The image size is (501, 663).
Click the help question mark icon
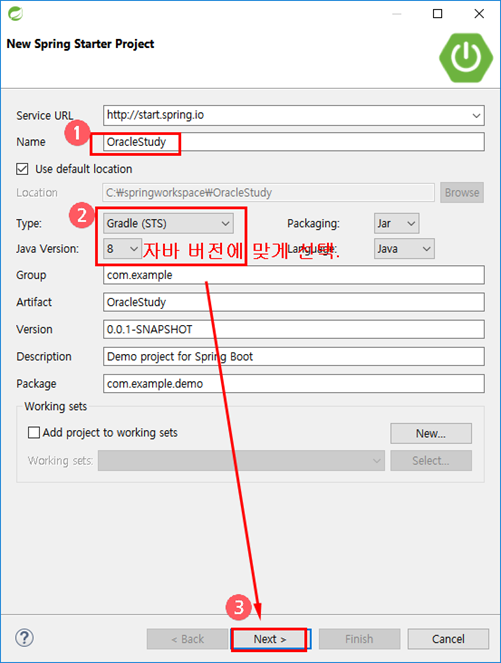(25, 638)
